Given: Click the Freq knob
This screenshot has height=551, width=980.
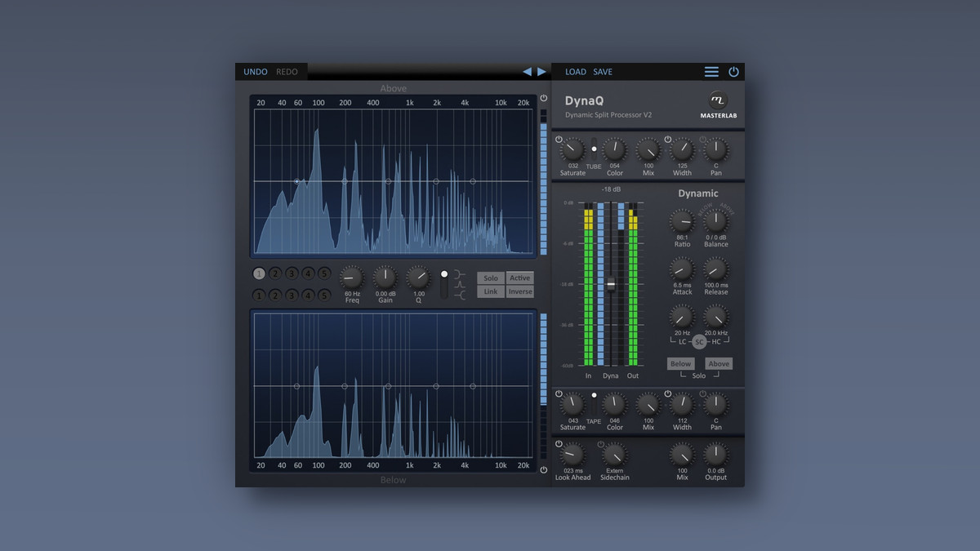Looking at the screenshot, I should click(x=351, y=278).
